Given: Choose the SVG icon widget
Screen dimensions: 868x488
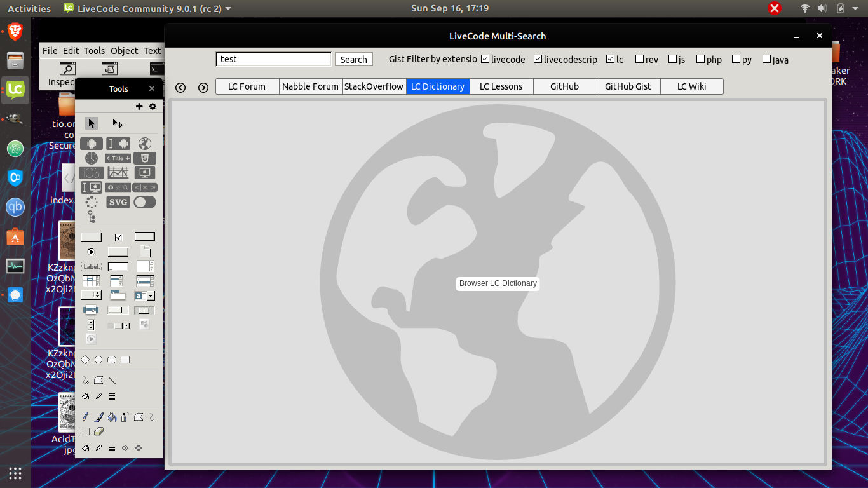Looking at the screenshot, I should click(x=118, y=202).
